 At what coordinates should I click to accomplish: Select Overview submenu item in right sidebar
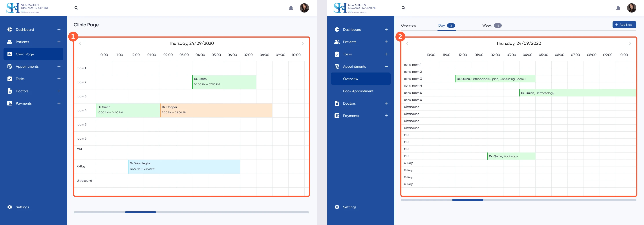(x=360, y=79)
